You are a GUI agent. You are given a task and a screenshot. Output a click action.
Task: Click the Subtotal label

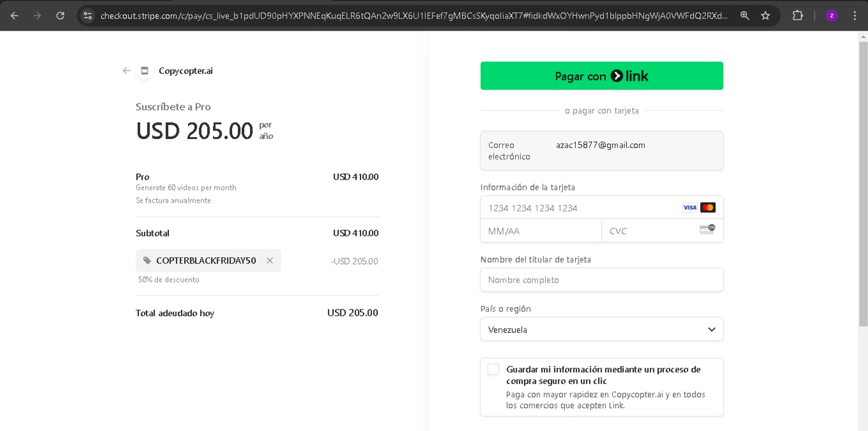point(152,233)
